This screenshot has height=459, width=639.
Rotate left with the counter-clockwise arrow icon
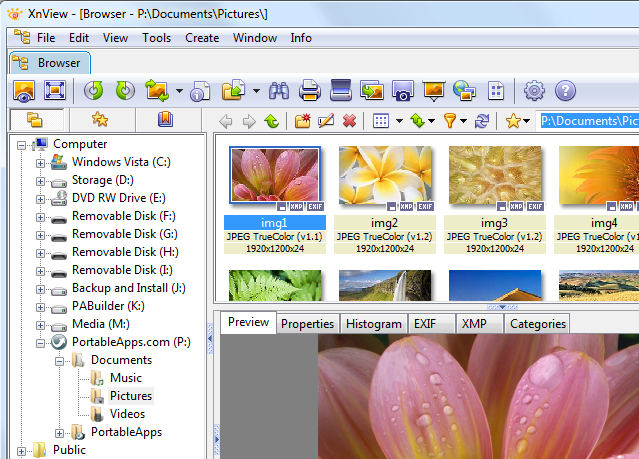(94, 90)
